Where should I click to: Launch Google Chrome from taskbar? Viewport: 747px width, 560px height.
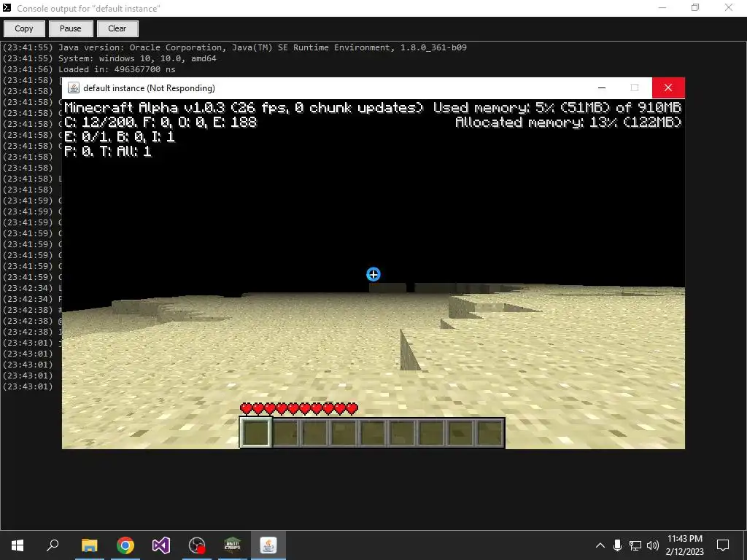(x=125, y=545)
